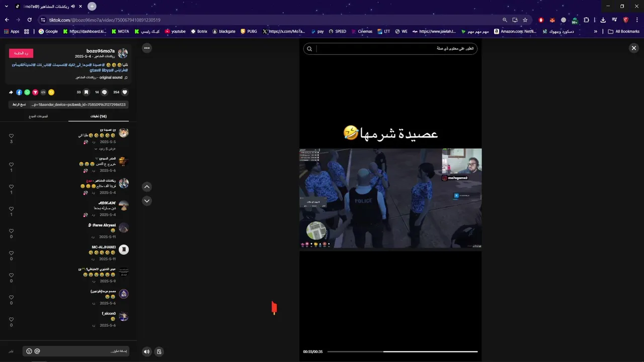Viewport: 644px width, 362px height.
Task: Open the Apps bookmarks shortcut
Action: click(x=12, y=31)
